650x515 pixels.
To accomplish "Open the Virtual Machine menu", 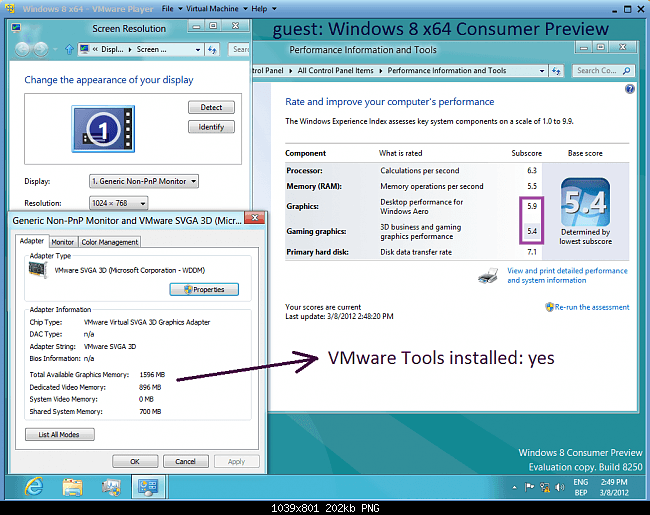I will tap(212, 9).
